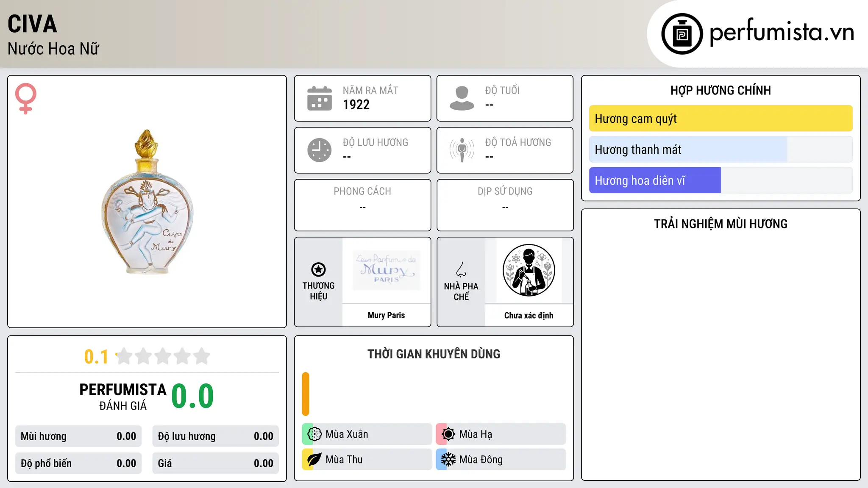The image size is (868, 488).
Task: Open the Civa perfume bottle image
Action: pyautogui.click(x=147, y=202)
